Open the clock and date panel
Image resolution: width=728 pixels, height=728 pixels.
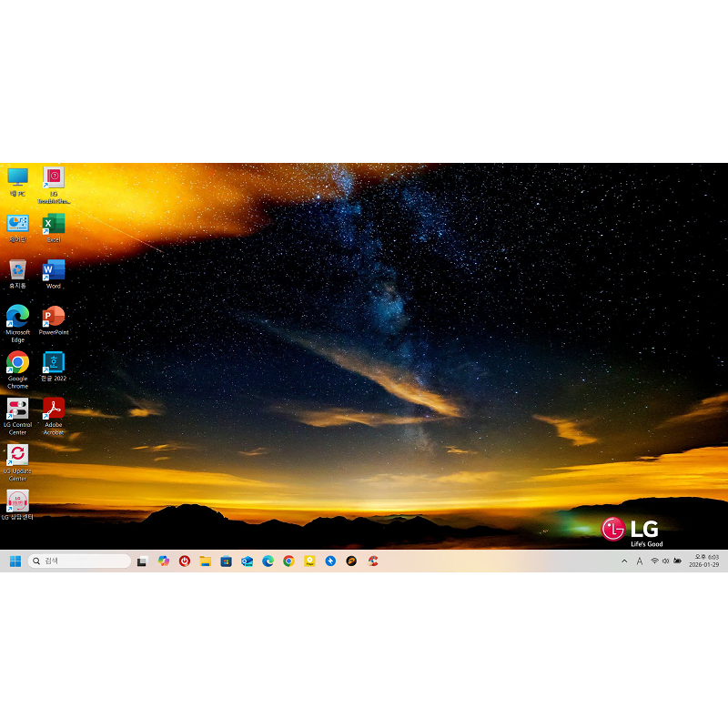[x=706, y=561]
